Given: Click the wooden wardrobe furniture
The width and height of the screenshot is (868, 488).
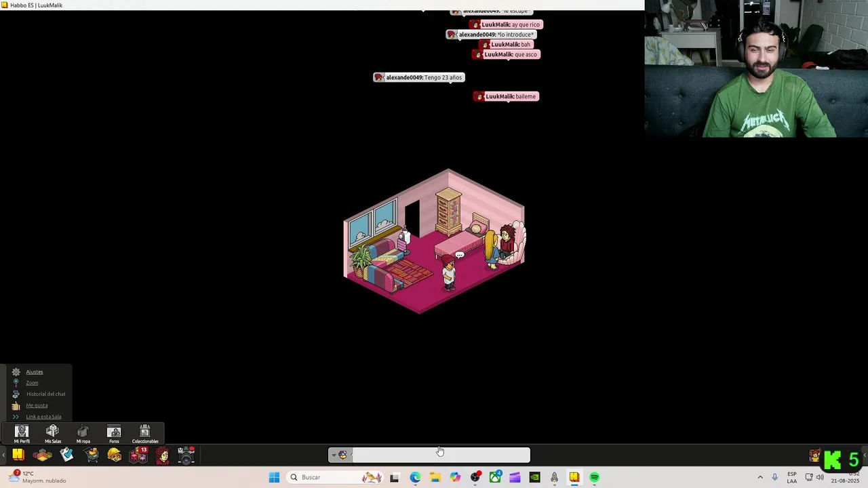Looking at the screenshot, I should point(448,212).
